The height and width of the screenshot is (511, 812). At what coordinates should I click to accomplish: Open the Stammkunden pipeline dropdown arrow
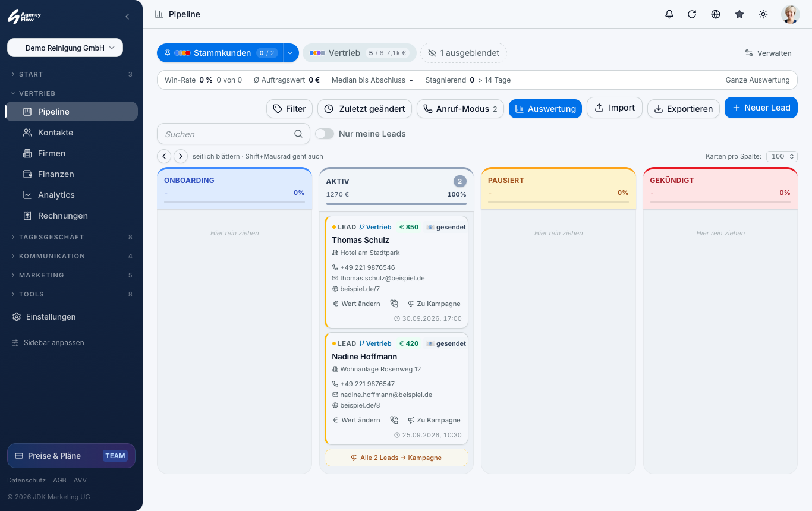(290, 53)
